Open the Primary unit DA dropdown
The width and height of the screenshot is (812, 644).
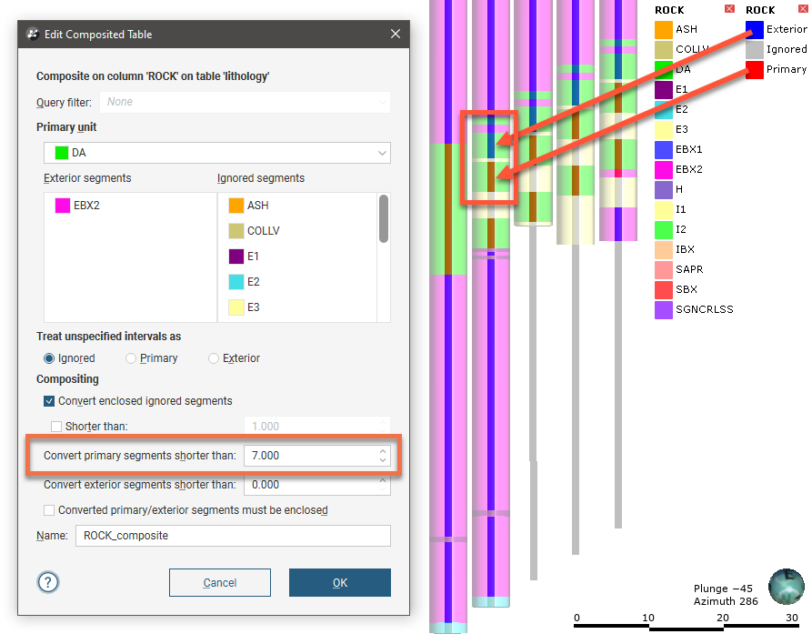(217, 153)
